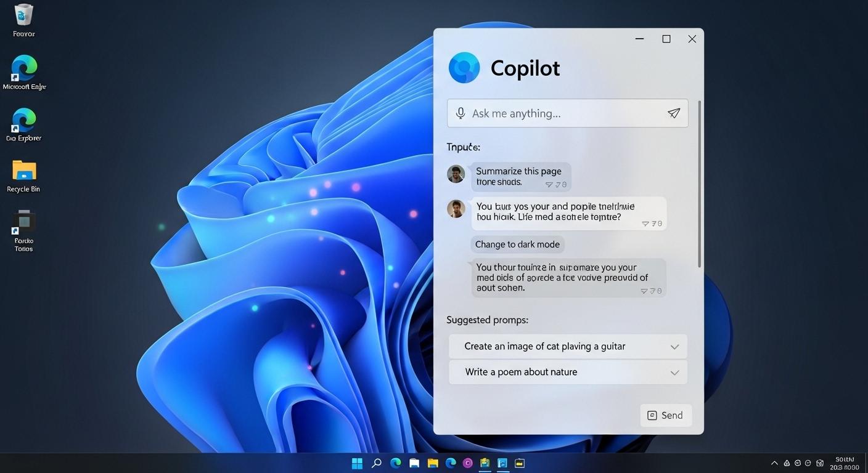
Task: Launch Microsoft Edge from the taskbar
Action: pos(395,463)
